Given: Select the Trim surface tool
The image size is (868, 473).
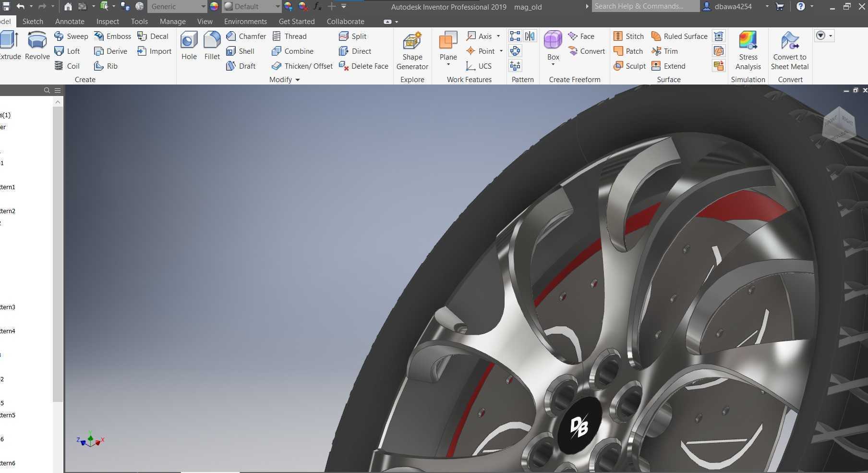Looking at the screenshot, I should coord(664,51).
